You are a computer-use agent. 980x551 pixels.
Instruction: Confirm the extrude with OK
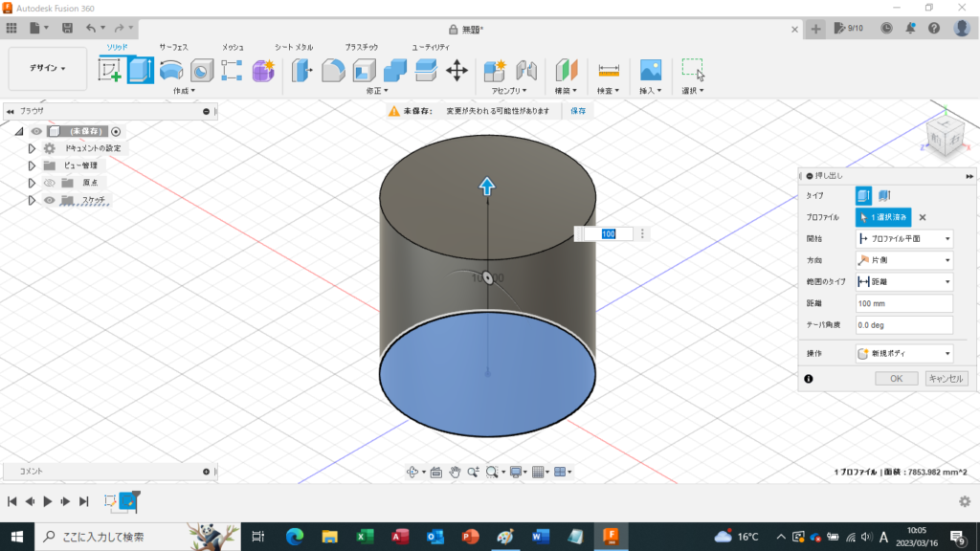click(896, 379)
